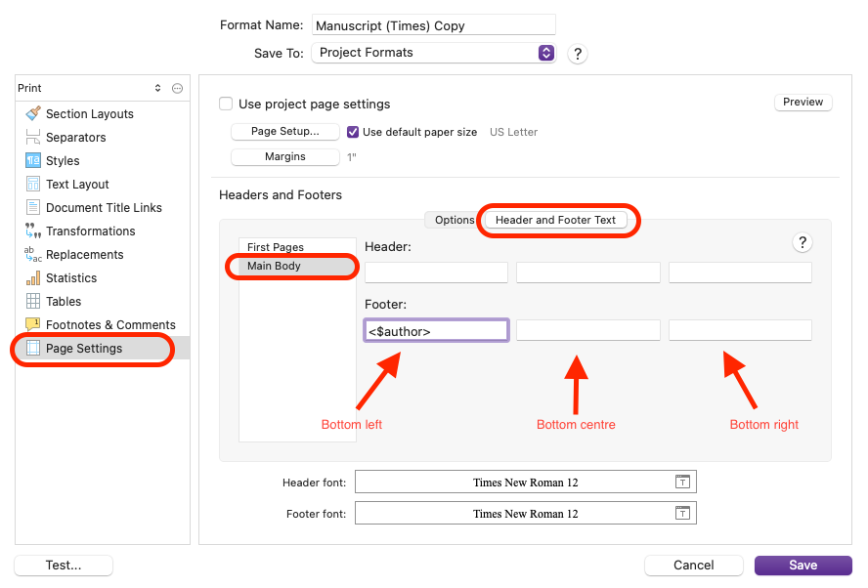Expand the Print format type dropdown
The width and height of the screenshot is (868, 588).
tap(157, 88)
